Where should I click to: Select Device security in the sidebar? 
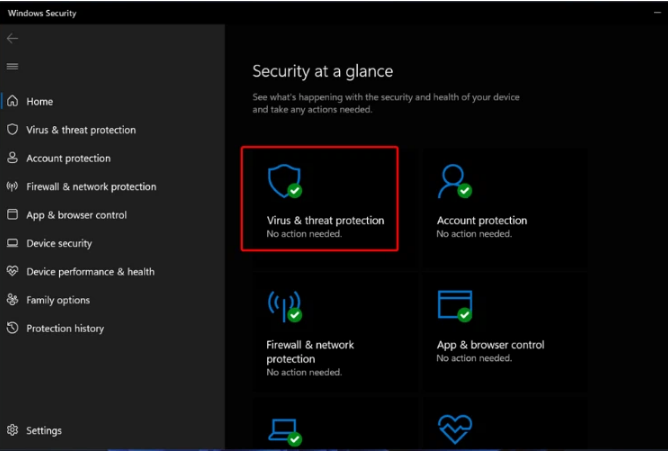pos(59,243)
